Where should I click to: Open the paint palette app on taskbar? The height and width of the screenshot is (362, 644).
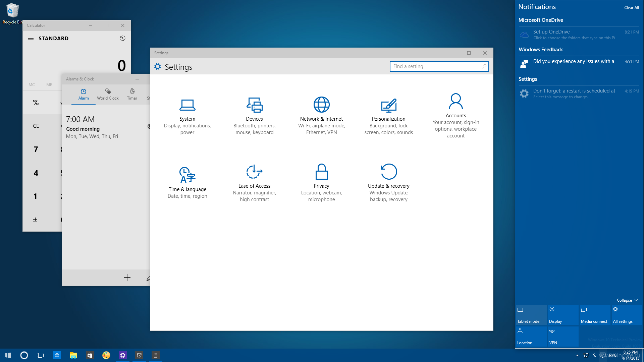pyautogui.click(x=106, y=355)
